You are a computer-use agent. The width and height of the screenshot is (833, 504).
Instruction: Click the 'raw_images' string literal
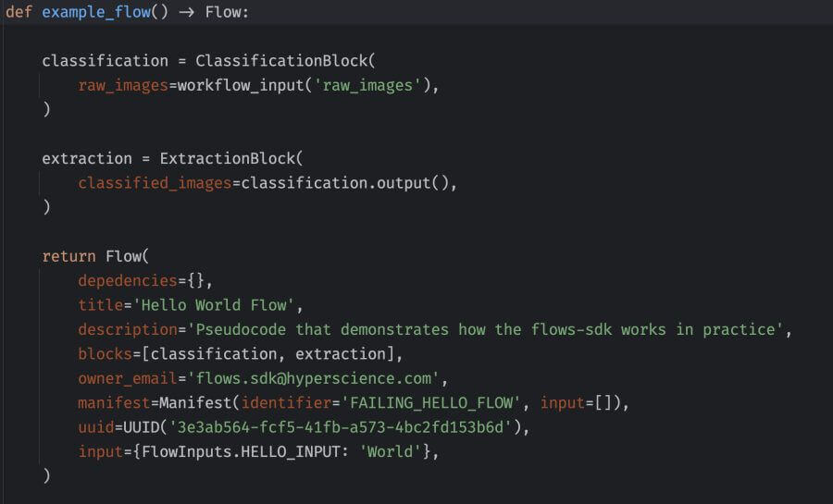pyautogui.click(x=367, y=85)
